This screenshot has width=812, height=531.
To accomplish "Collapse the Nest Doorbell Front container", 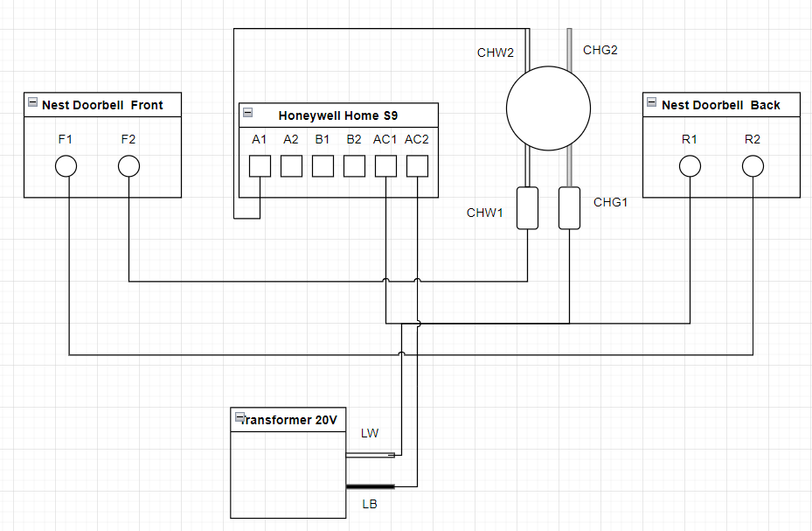I will tap(32, 101).
